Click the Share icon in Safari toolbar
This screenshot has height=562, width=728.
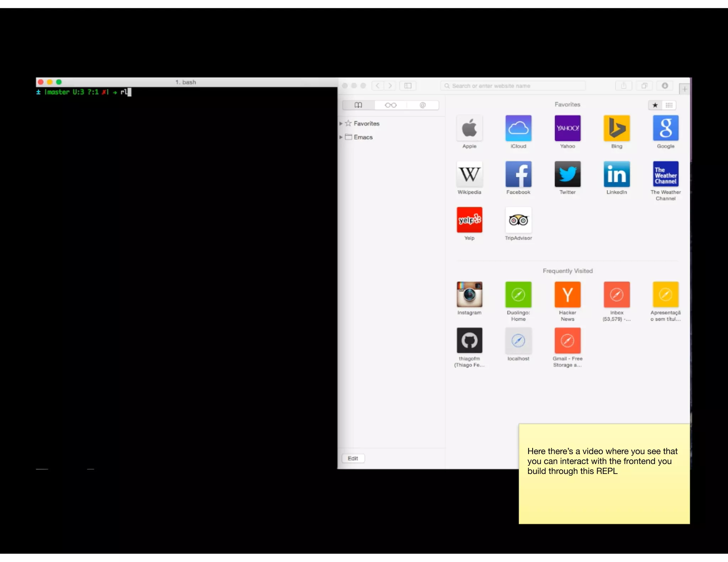623,86
